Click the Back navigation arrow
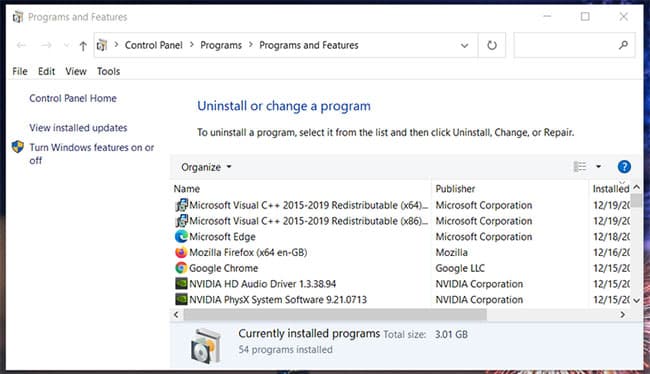This screenshot has height=374, width=650. (21, 45)
